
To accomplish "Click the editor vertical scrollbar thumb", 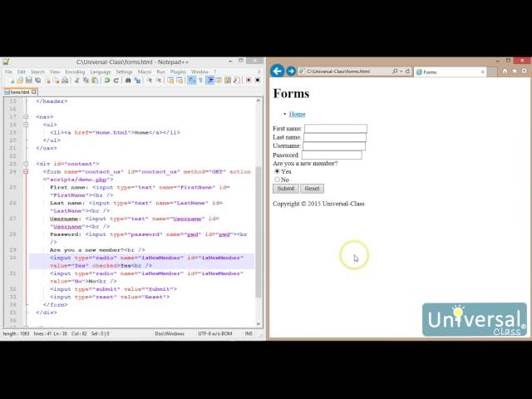I will [259, 231].
